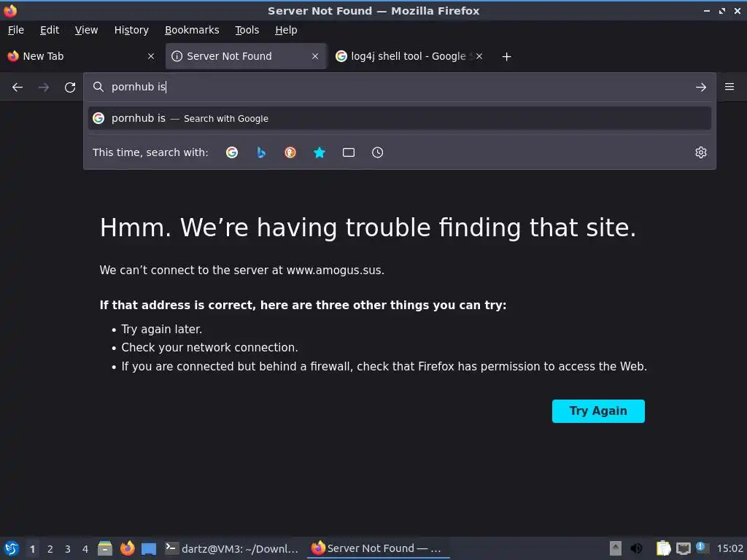Open the Bookmarks menu
The image size is (747, 560).
(192, 30)
